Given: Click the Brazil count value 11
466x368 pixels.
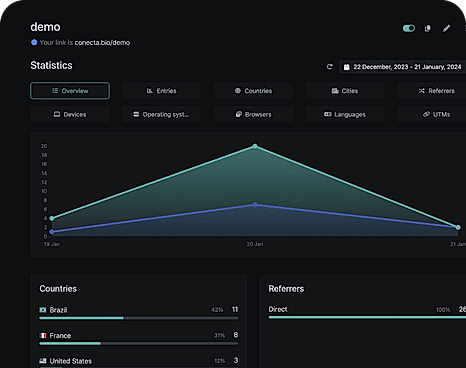Looking at the screenshot, I should click(235, 309).
